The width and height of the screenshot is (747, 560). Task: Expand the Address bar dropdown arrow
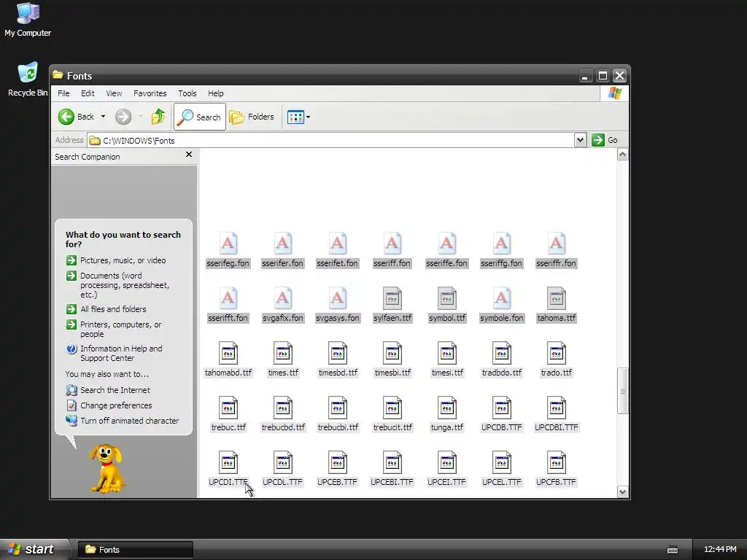click(580, 140)
